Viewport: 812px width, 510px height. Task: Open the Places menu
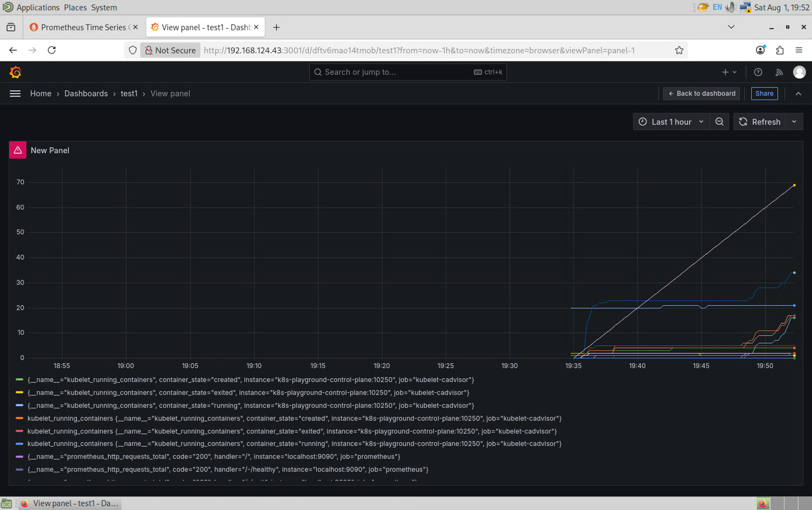[75, 8]
